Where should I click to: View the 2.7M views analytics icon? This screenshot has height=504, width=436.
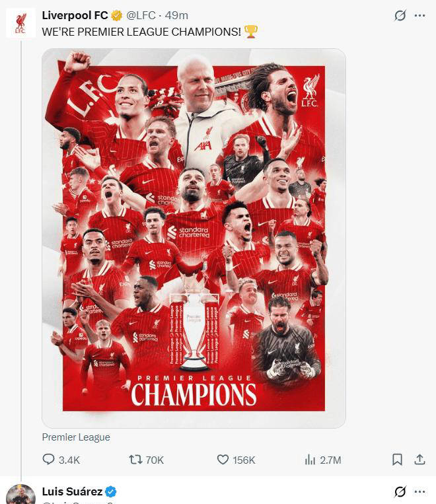310,460
